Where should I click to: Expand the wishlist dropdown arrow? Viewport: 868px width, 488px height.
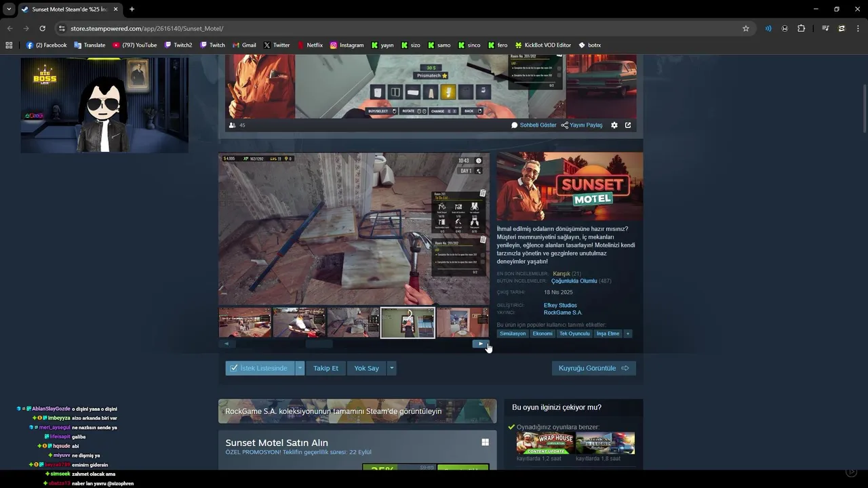point(300,368)
